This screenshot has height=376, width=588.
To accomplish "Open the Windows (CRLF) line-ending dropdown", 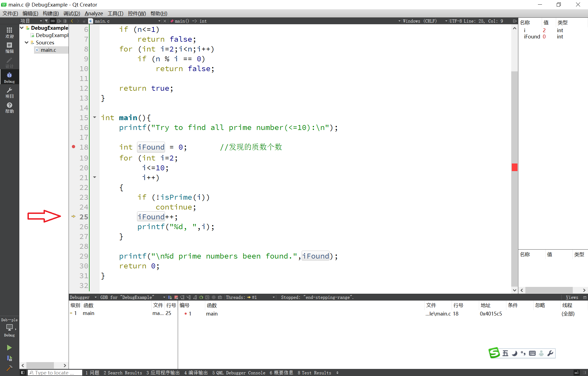I will click(x=425, y=21).
